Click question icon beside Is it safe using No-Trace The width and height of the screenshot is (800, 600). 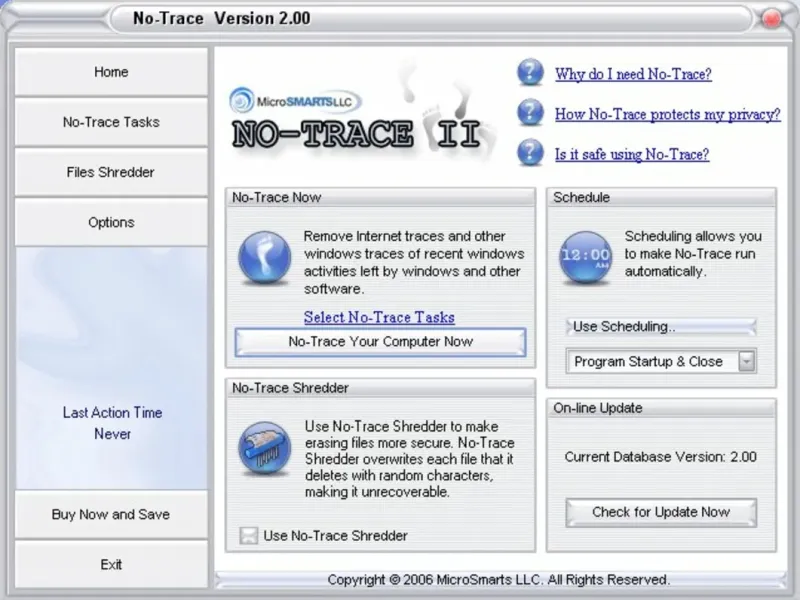(x=530, y=152)
